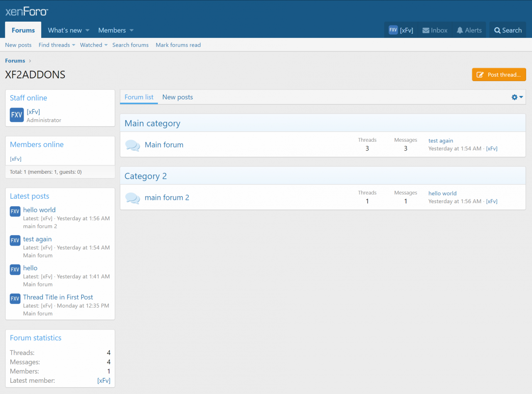Screen dimensions: 532x394
Task: Expand the Members dropdown arrow
Action: pyautogui.click(x=131, y=30)
